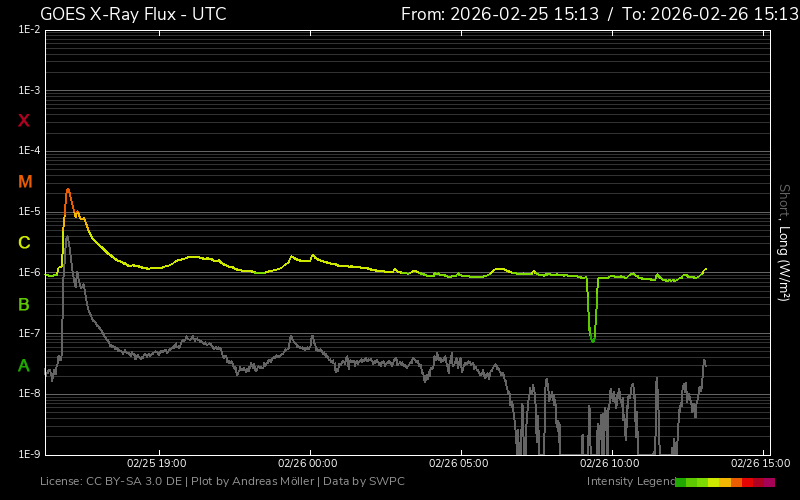Click the 02/26 05:00 time axis label
Viewport: 800px width, 500px height.
458,464
